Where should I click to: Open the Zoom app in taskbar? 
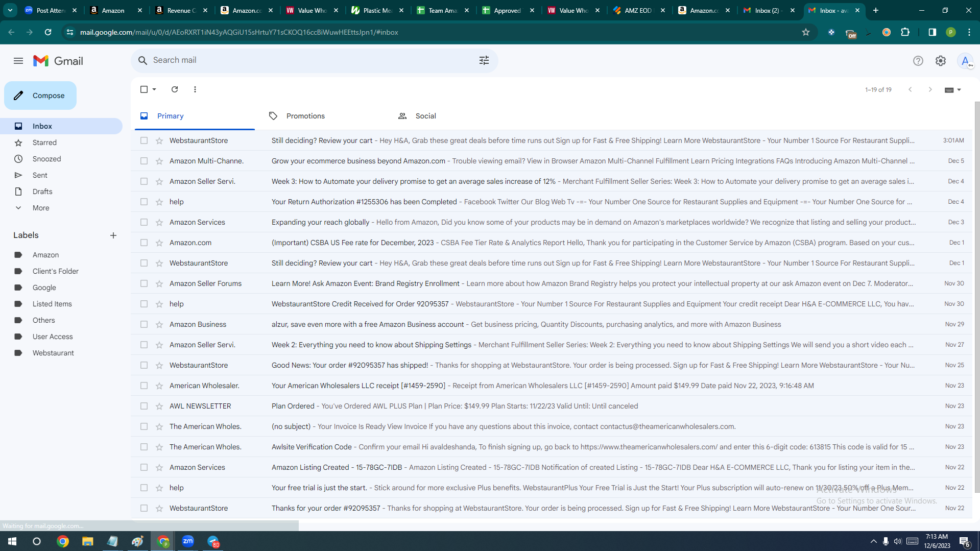pyautogui.click(x=188, y=541)
